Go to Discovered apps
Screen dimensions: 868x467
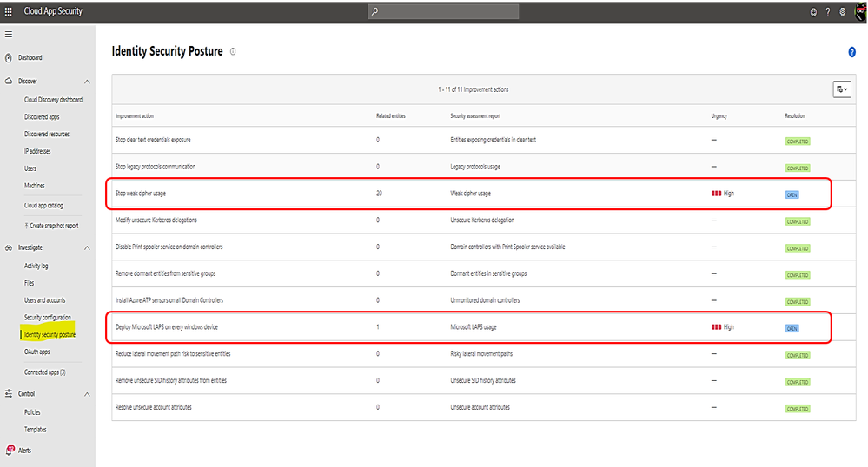click(42, 116)
